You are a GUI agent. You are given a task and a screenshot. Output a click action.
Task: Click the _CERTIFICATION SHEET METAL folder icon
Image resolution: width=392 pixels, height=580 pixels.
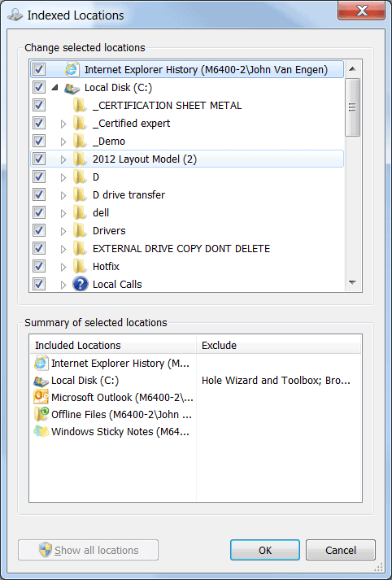[80, 106]
